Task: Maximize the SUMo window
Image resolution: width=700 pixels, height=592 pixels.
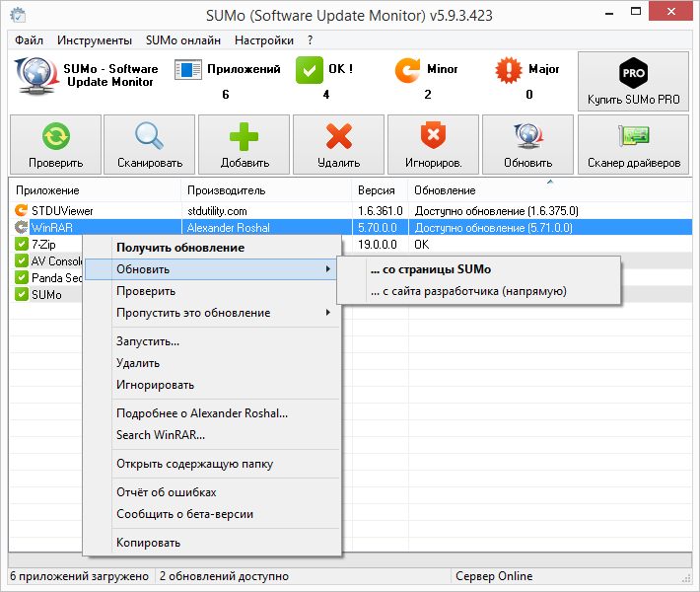Action: pyautogui.click(x=636, y=12)
